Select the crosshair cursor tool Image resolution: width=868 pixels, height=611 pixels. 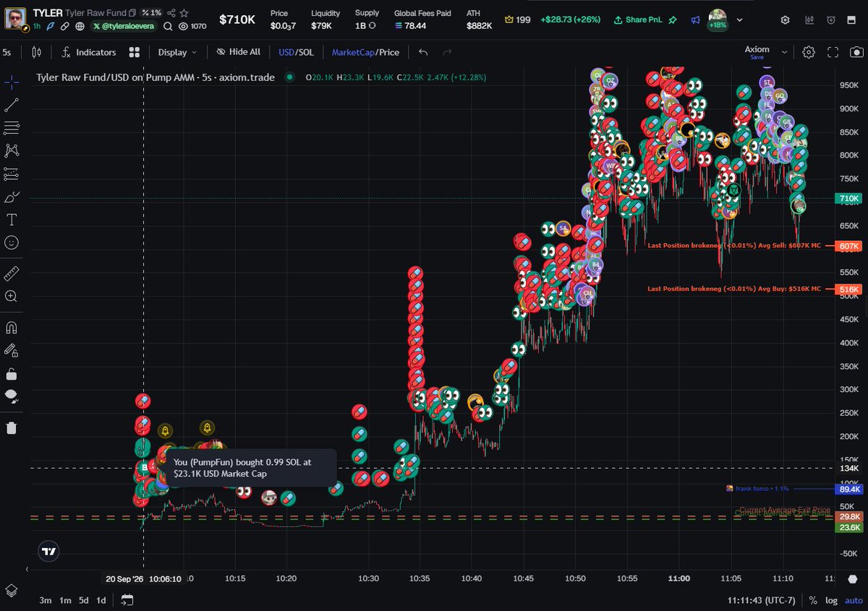pyautogui.click(x=12, y=82)
